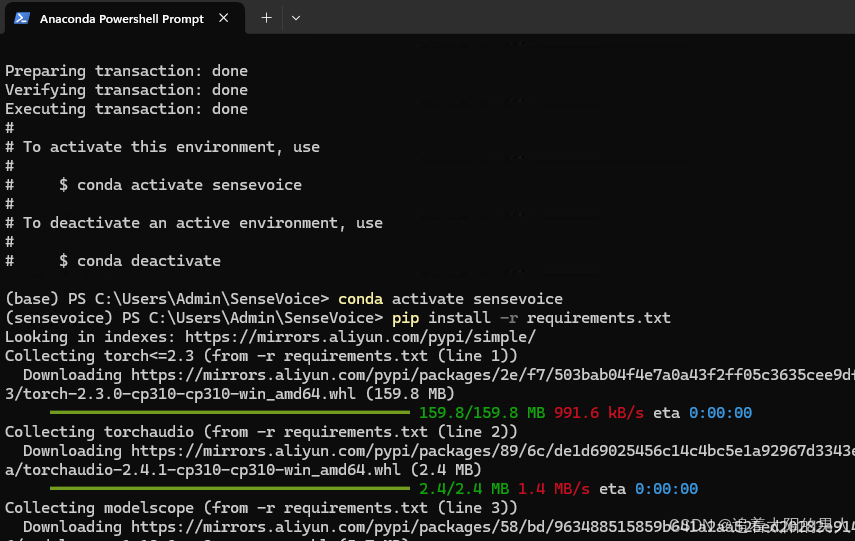Select the Anaconda Powershell Prompt tab
The width and height of the screenshot is (855, 541).
point(124,19)
